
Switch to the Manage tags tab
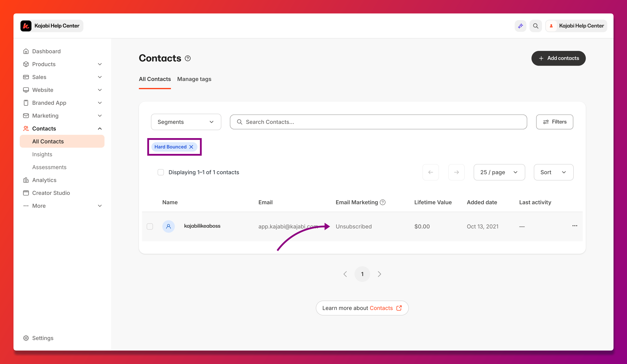[194, 79]
